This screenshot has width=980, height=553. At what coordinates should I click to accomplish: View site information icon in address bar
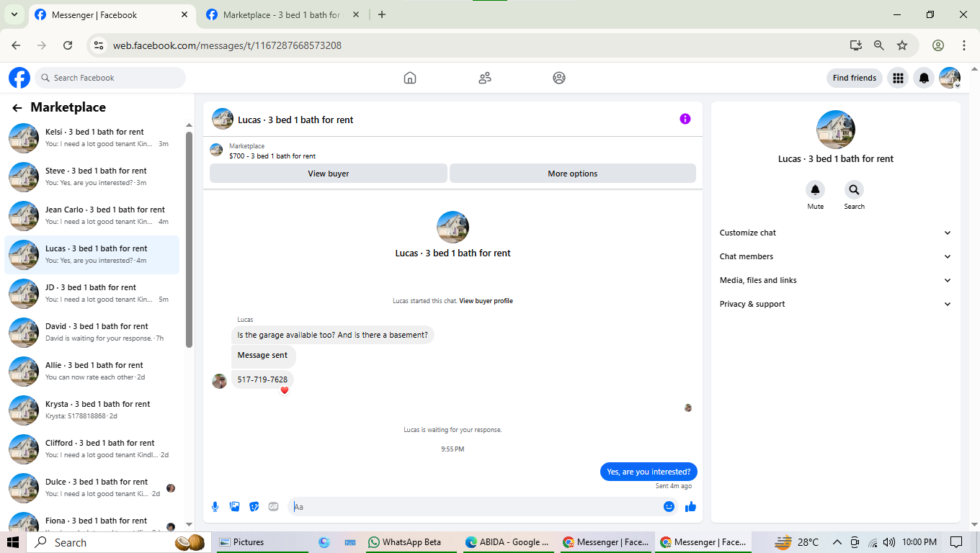[99, 45]
